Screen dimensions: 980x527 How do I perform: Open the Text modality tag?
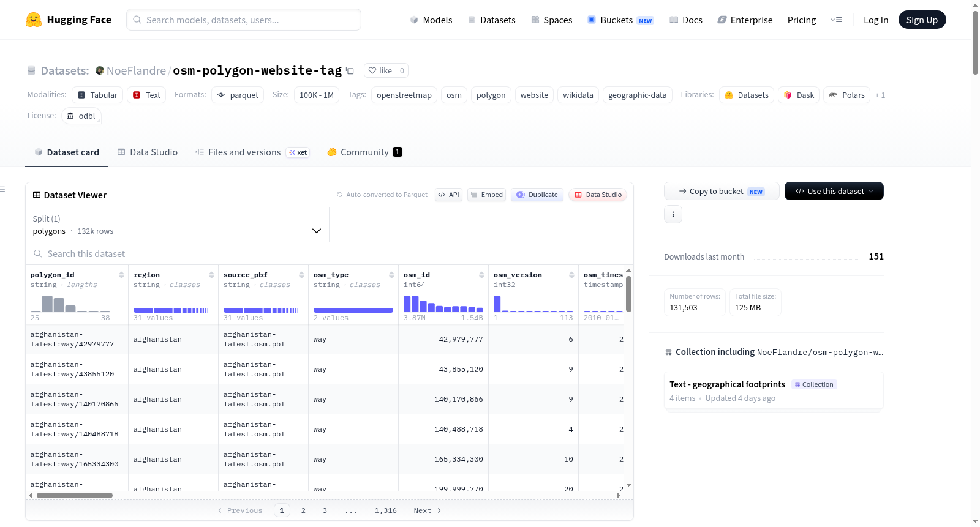click(146, 95)
